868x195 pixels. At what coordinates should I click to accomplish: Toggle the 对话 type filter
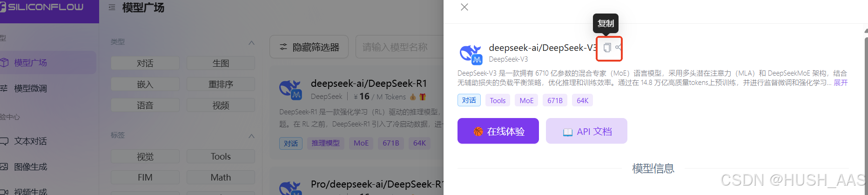click(145, 63)
